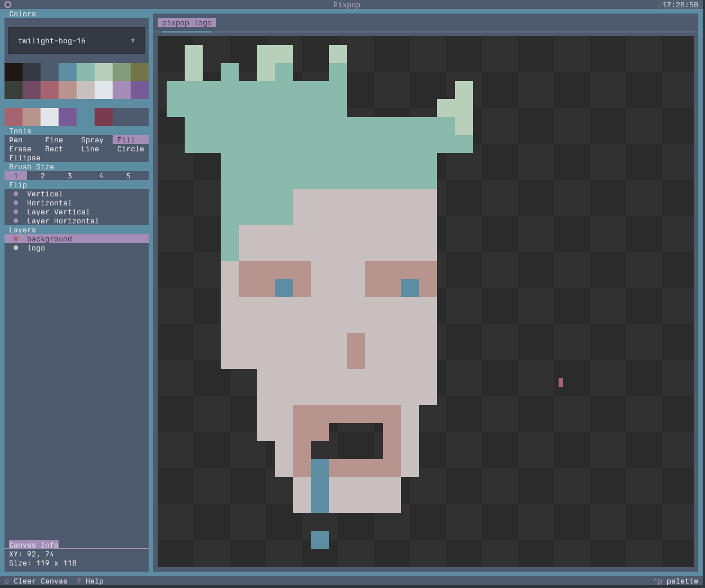Pick the blue swatch in palette top row
This screenshot has height=588, width=705.
tap(68, 72)
